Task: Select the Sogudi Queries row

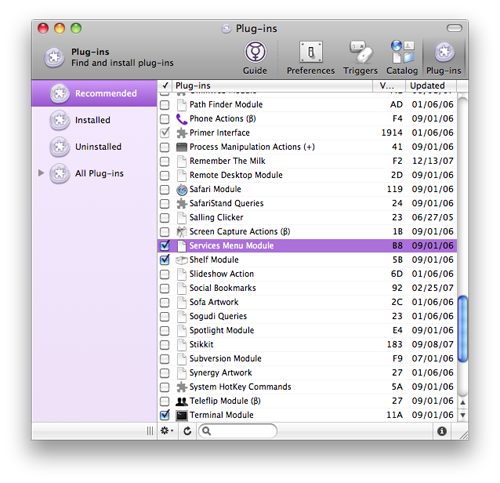Action: point(307,316)
